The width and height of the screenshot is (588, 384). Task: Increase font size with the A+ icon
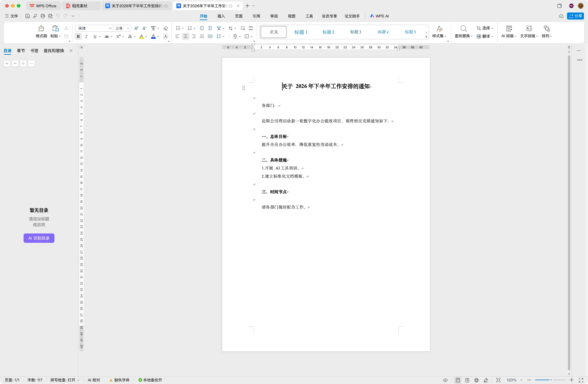click(x=136, y=28)
